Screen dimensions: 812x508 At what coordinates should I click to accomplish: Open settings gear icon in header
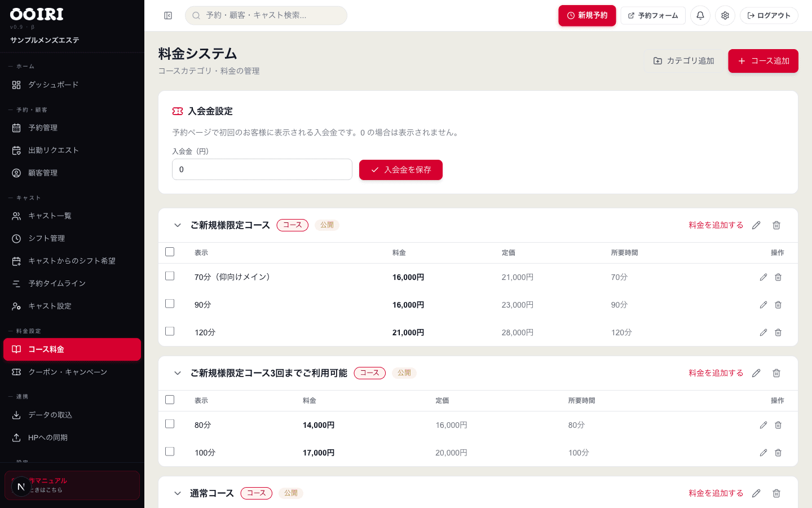[725, 16]
